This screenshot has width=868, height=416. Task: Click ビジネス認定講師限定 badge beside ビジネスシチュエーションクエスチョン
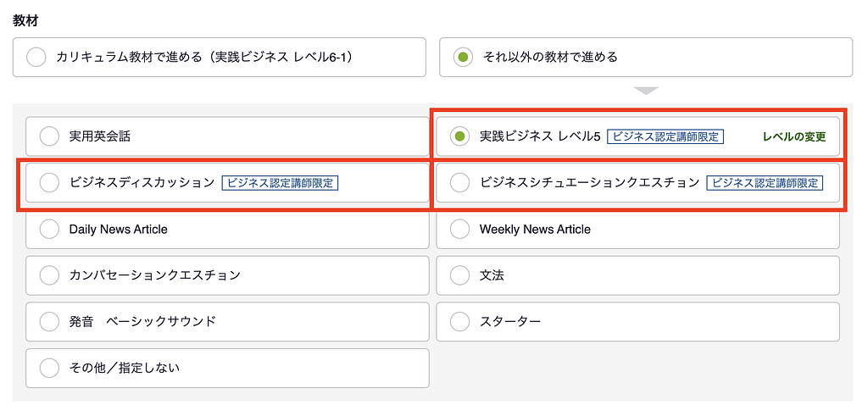coord(765,182)
